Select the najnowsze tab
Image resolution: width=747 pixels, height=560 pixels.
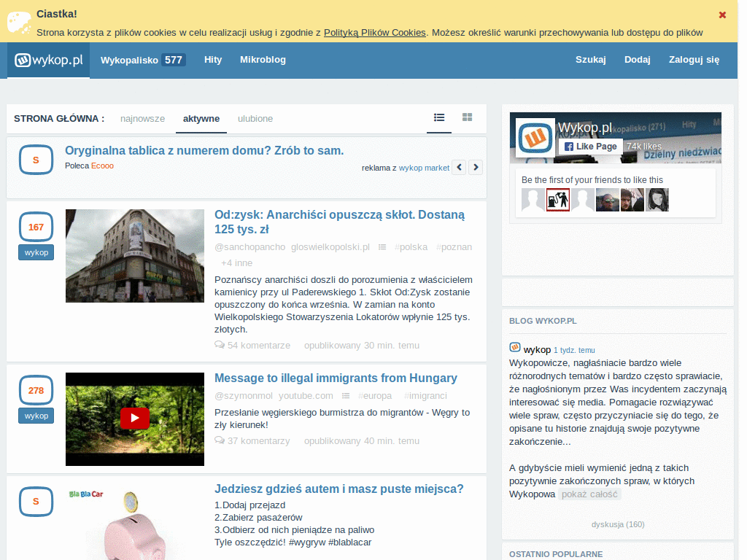point(142,119)
